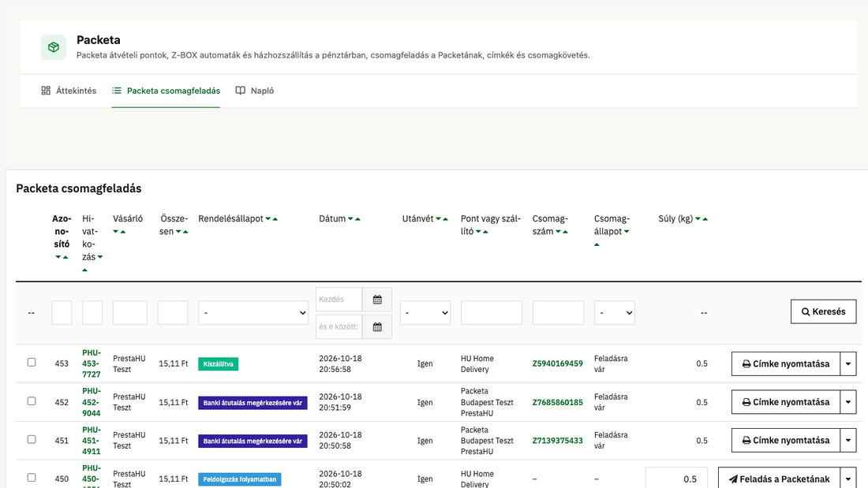
Task: Expand the action arrow for order 451
Action: click(848, 441)
